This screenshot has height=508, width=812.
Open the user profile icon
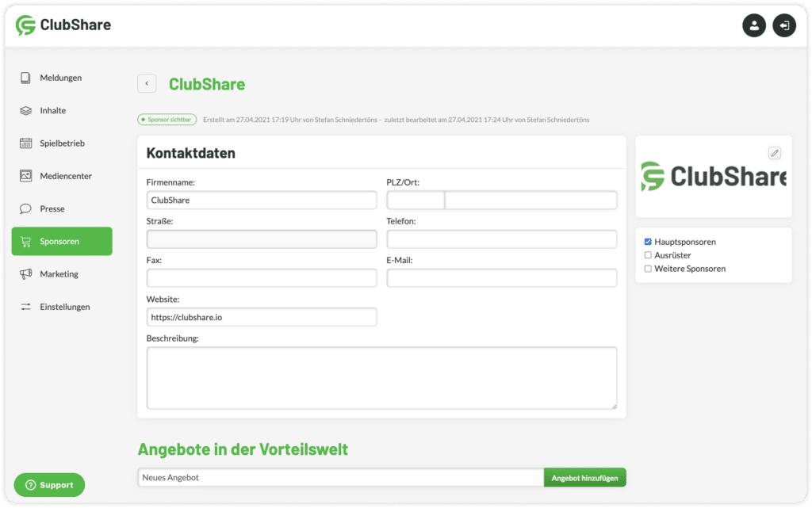click(x=754, y=25)
